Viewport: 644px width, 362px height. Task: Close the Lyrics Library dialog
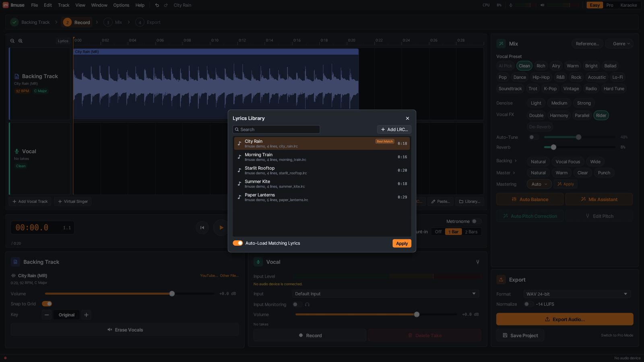[407, 118]
